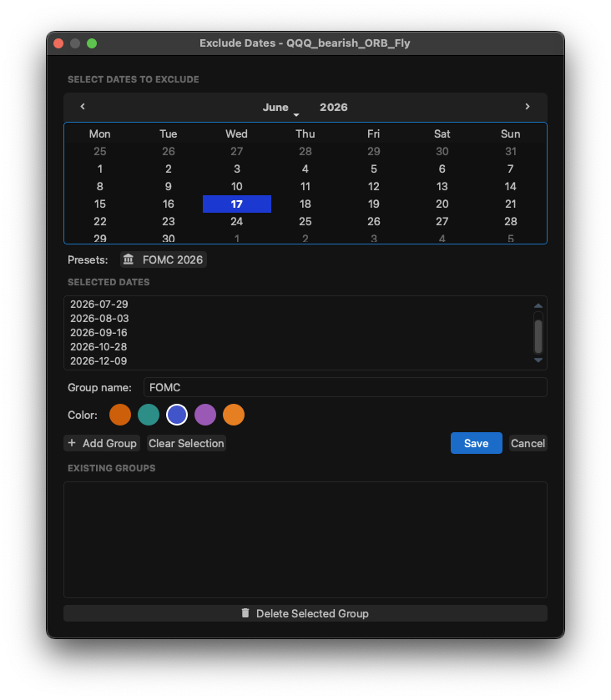Pick June 10 in the calendar
This screenshot has width=611, height=700.
237,187
